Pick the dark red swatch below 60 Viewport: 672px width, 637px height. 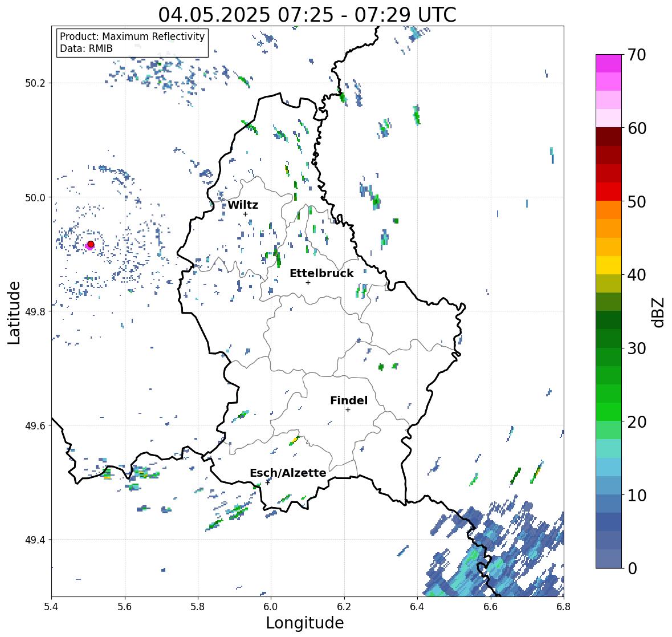[x=609, y=137]
